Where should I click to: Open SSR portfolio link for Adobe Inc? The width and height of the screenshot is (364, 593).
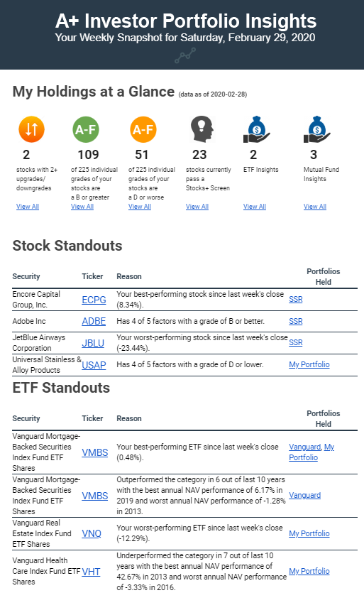tap(296, 321)
